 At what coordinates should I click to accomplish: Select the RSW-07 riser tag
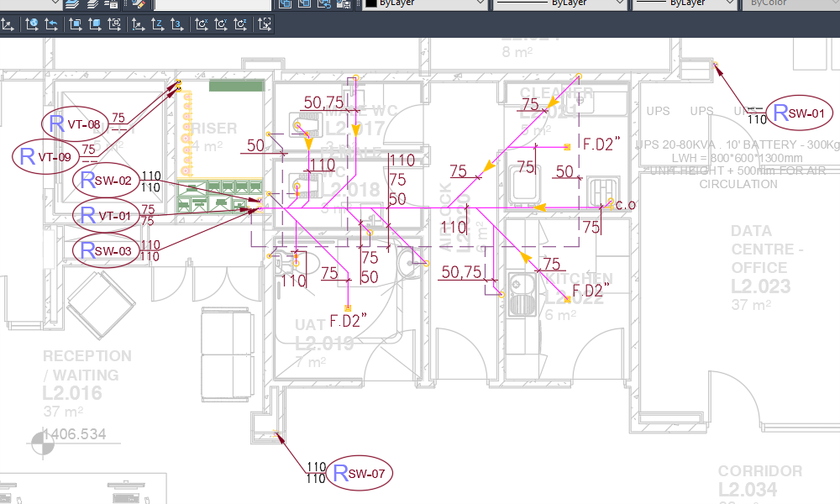click(x=360, y=473)
